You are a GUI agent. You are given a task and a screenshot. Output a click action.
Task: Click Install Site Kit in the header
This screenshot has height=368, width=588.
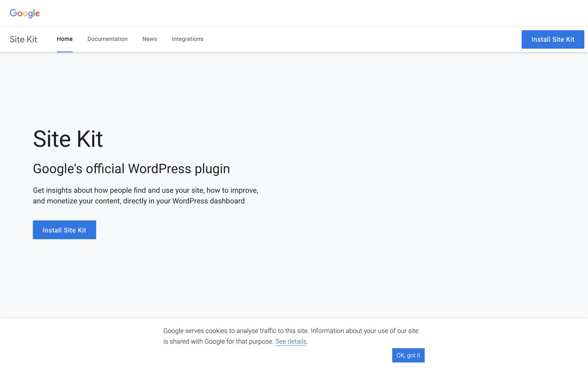pyautogui.click(x=553, y=40)
